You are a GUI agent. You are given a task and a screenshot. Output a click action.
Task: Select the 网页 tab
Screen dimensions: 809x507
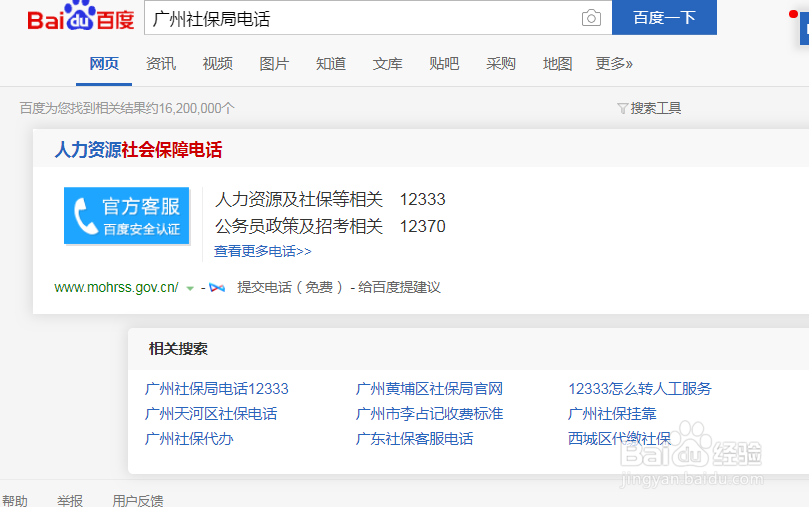click(104, 63)
